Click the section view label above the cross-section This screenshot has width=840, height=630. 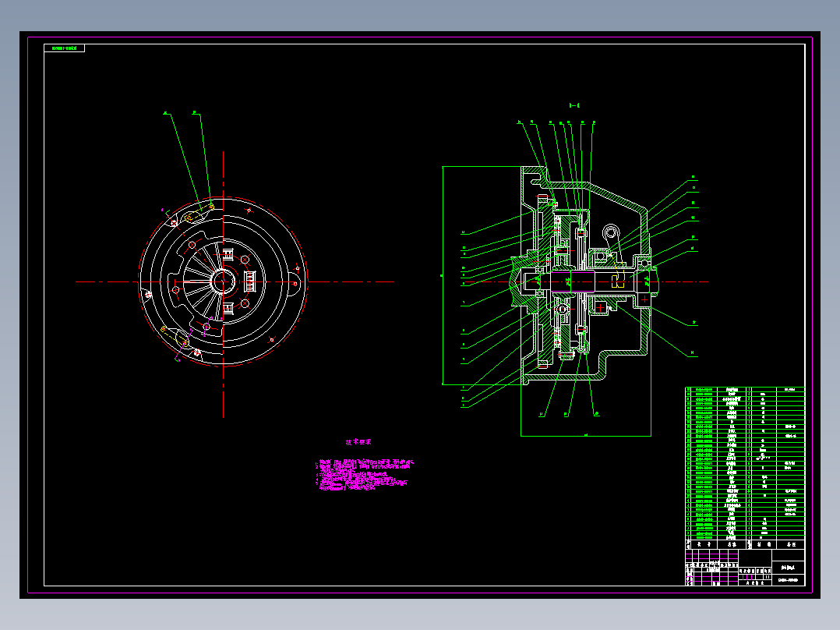(x=574, y=105)
